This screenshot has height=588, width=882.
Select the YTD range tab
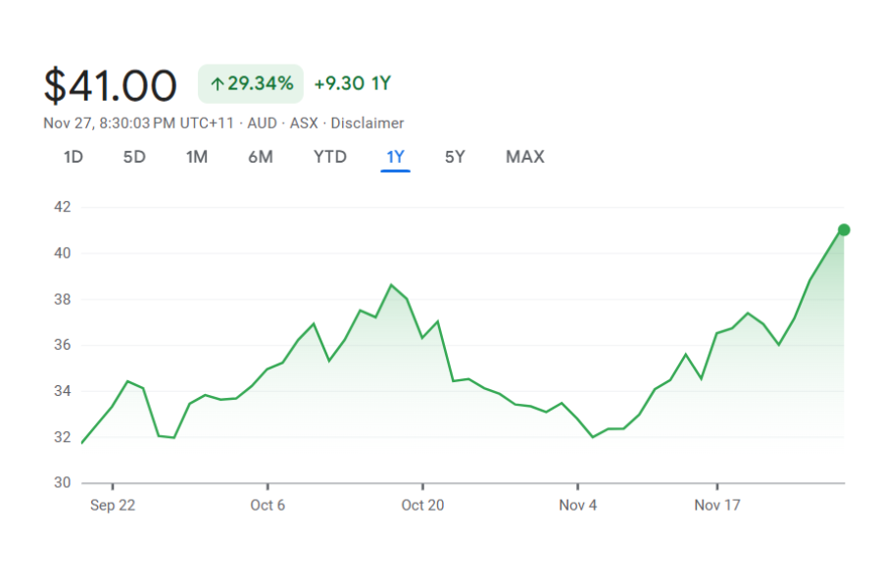[330, 157]
